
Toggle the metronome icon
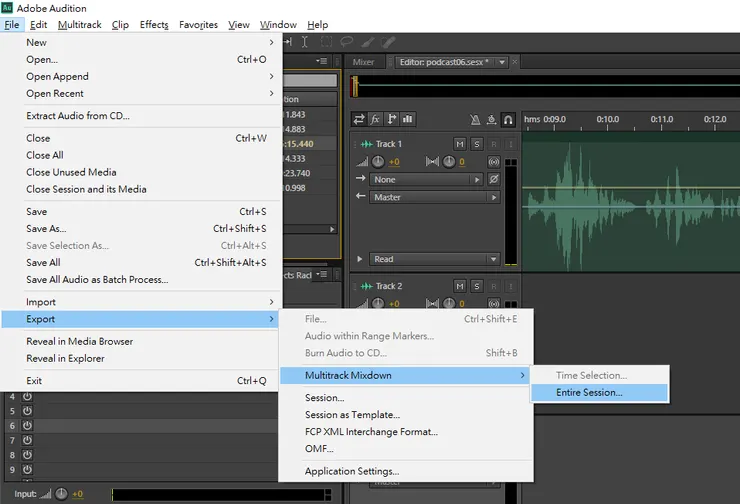point(474,119)
